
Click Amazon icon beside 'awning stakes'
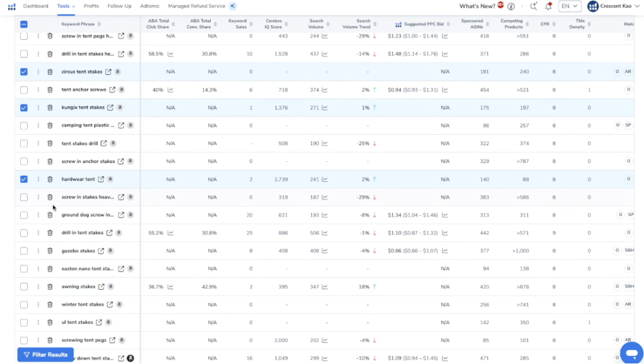pyautogui.click(x=111, y=287)
